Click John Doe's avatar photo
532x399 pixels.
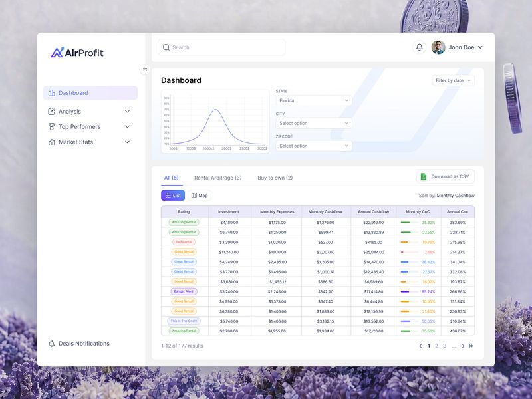click(438, 47)
